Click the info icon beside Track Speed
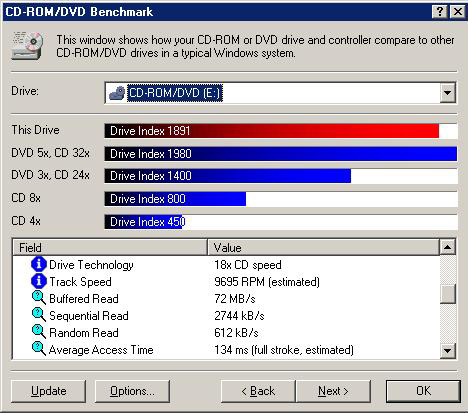This screenshot has height=413, width=468. [39, 281]
